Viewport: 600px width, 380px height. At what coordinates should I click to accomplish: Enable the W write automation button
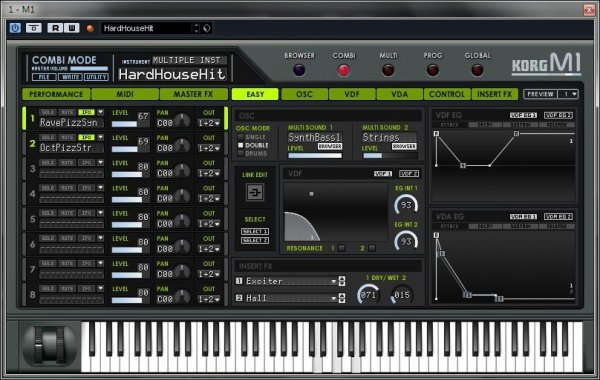(72, 28)
